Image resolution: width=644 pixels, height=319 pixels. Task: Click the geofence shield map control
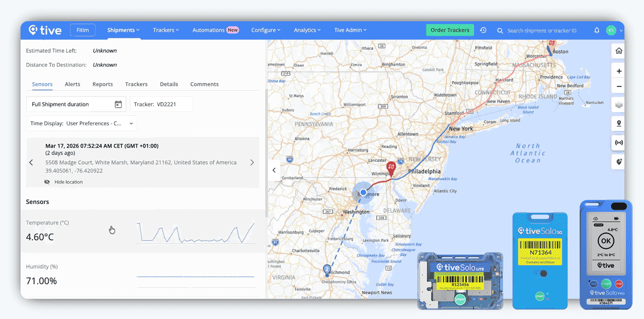(619, 162)
